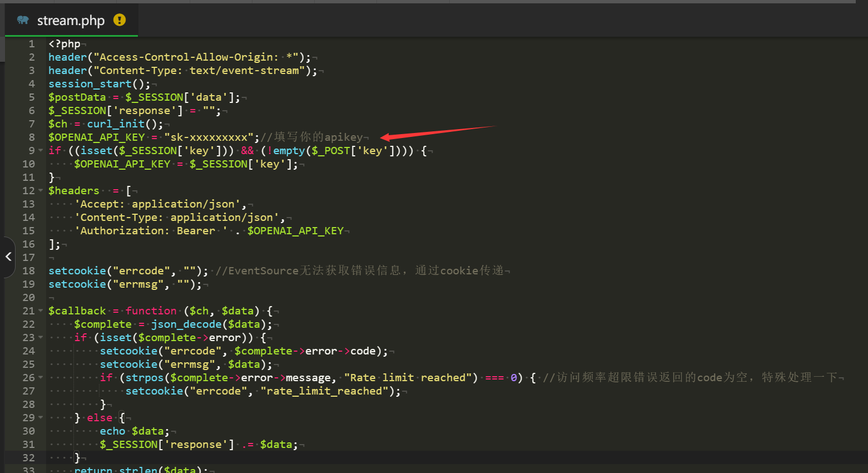Image resolution: width=868 pixels, height=473 pixels.
Task: Fold the if block on line 9
Action: click(39, 150)
